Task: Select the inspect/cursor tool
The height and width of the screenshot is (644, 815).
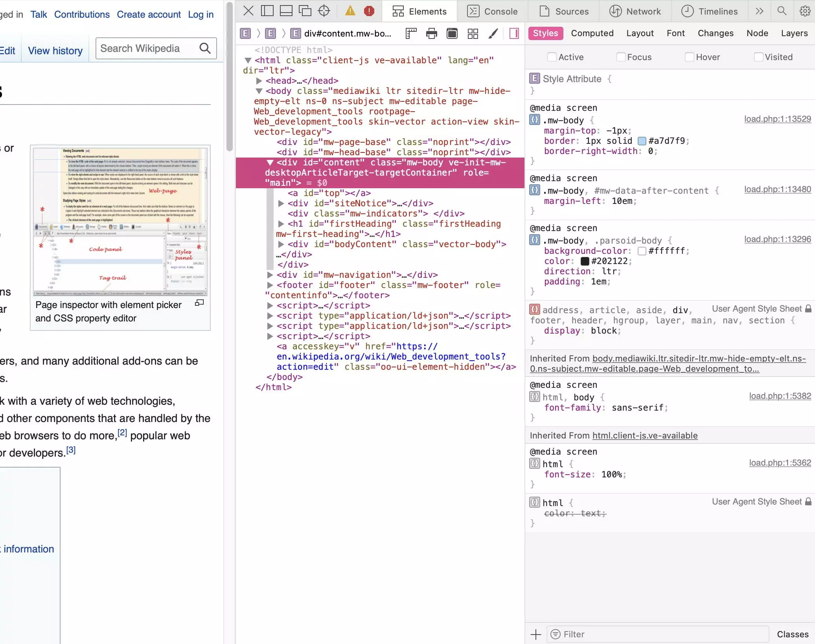Action: click(324, 11)
